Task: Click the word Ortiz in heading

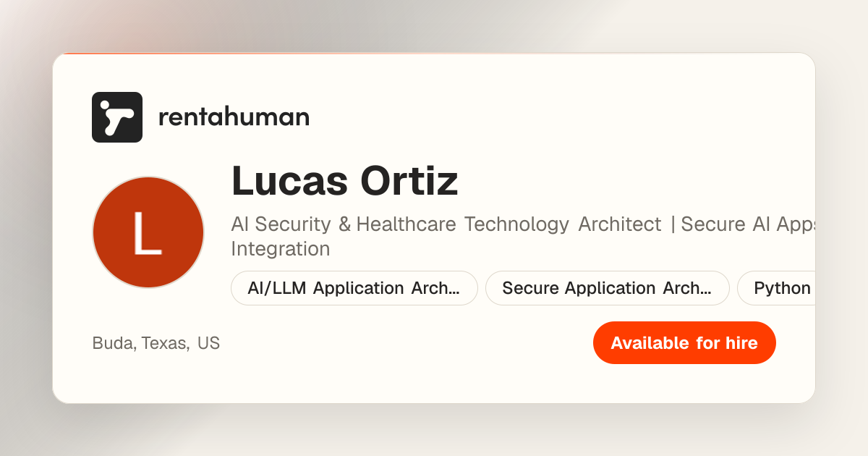Action: tap(409, 181)
